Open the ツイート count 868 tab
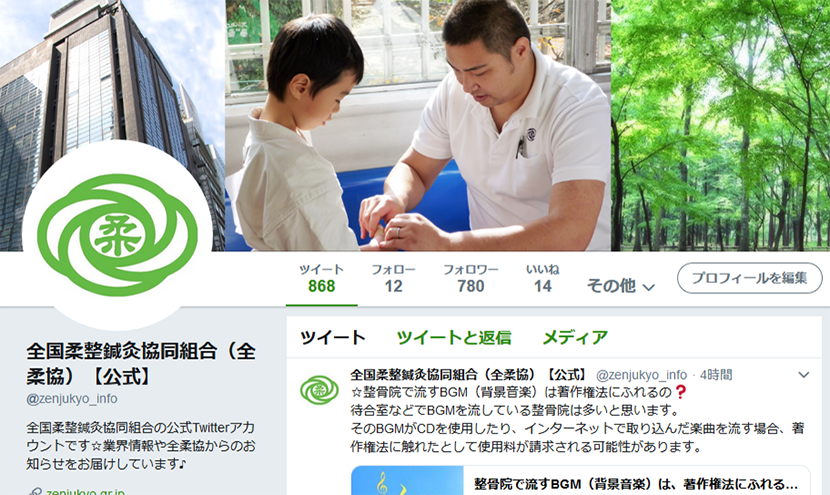830x495 pixels. (321, 278)
